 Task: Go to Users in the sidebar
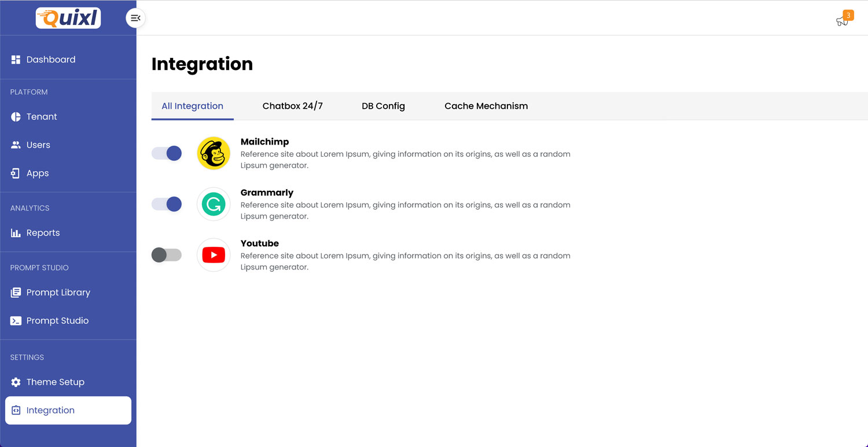tap(38, 145)
